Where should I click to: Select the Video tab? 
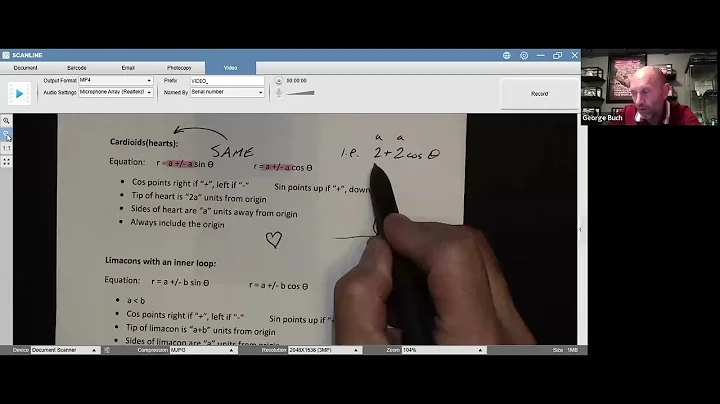coord(231,68)
